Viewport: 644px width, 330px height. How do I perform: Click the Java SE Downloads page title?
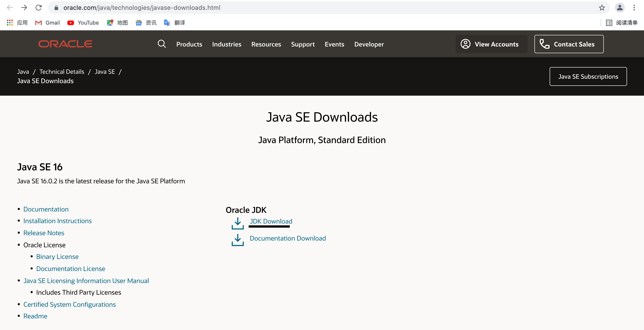pyautogui.click(x=322, y=117)
